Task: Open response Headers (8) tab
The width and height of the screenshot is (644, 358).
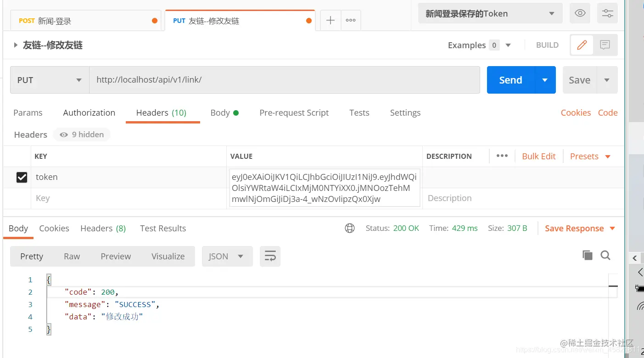Action: pyautogui.click(x=103, y=228)
